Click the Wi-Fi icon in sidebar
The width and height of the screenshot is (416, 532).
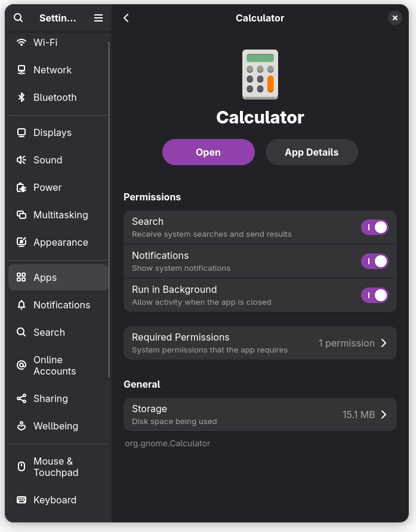(x=21, y=42)
